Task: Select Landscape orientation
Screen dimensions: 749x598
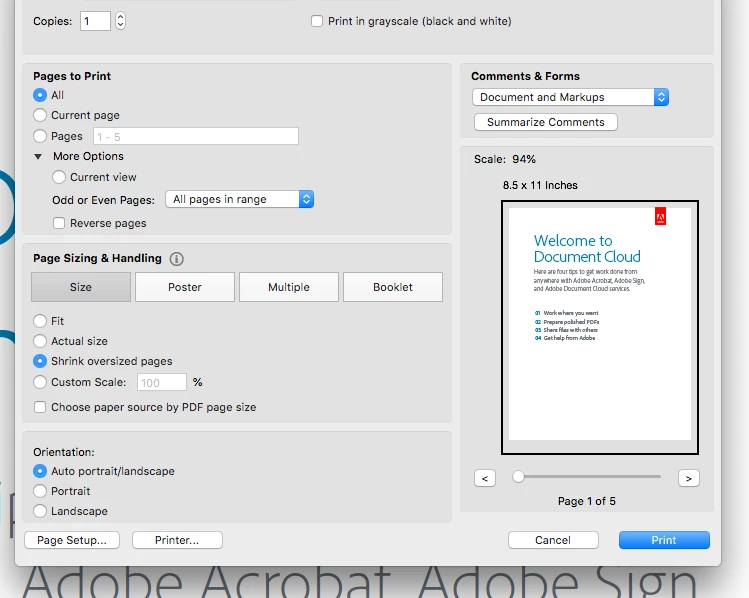Action: 40,511
